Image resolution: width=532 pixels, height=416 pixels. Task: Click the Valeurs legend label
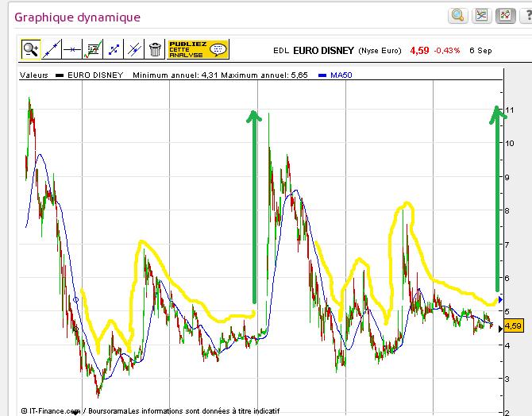34,75
